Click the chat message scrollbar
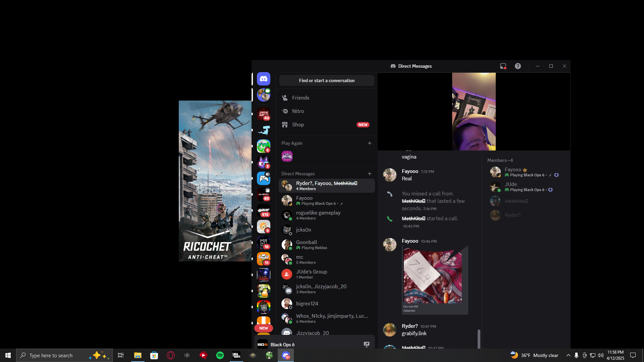This screenshot has height=362, width=644. (x=479, y=339)
